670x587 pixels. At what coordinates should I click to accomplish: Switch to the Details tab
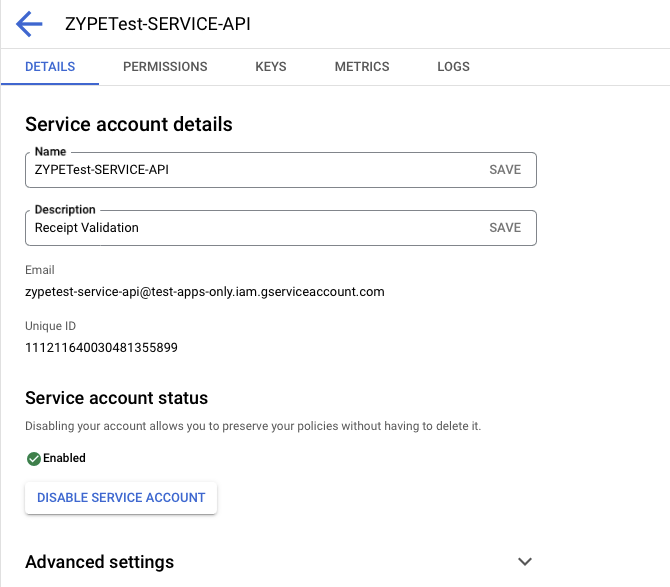[50, 67]
